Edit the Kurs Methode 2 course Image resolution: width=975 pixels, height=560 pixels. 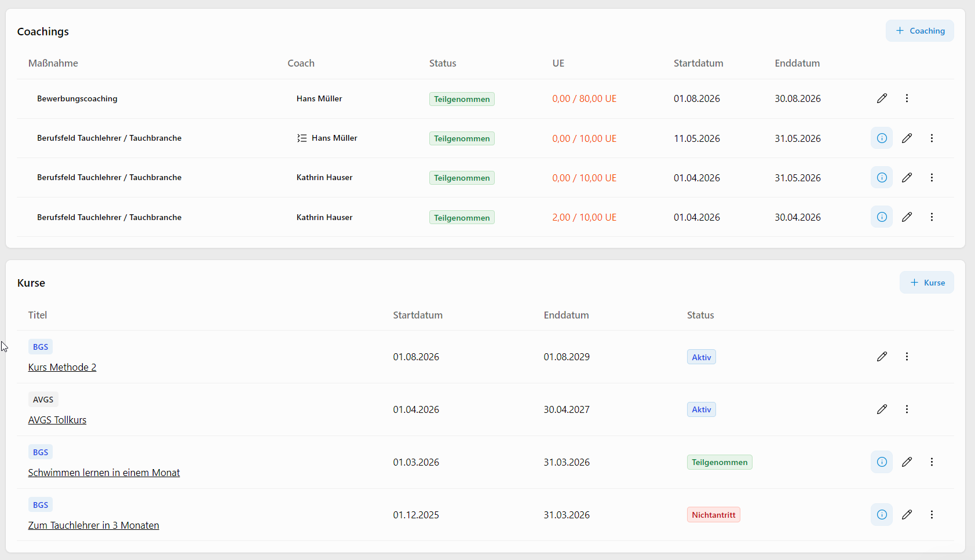click(x=882, y=357)
